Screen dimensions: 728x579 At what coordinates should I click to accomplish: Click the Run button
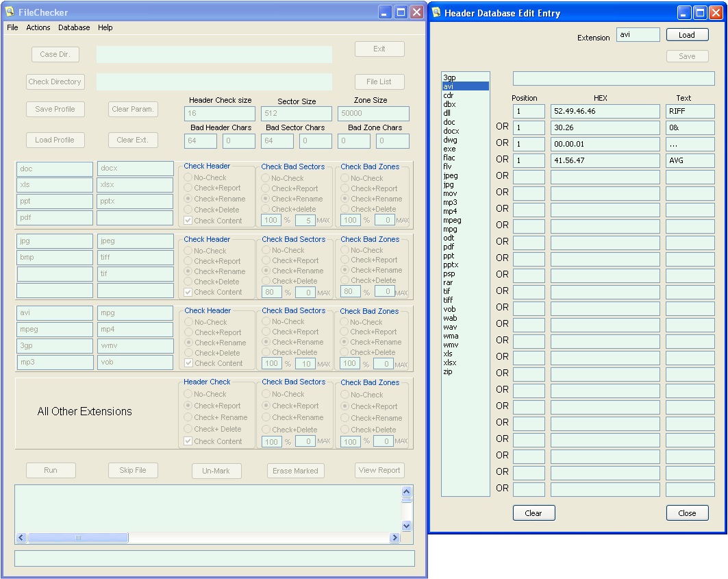point(51,470)
